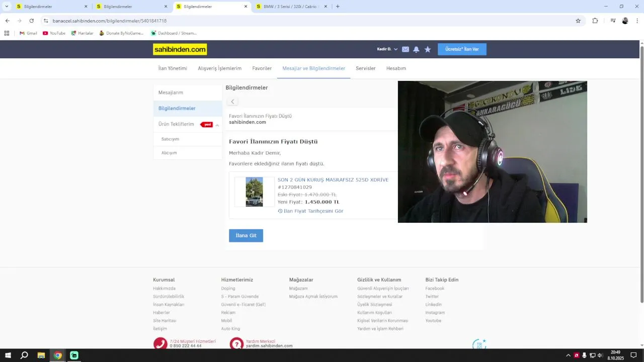644x362 pixels.
Task: Click the browser Back arrow
Action: pos(8,21)
